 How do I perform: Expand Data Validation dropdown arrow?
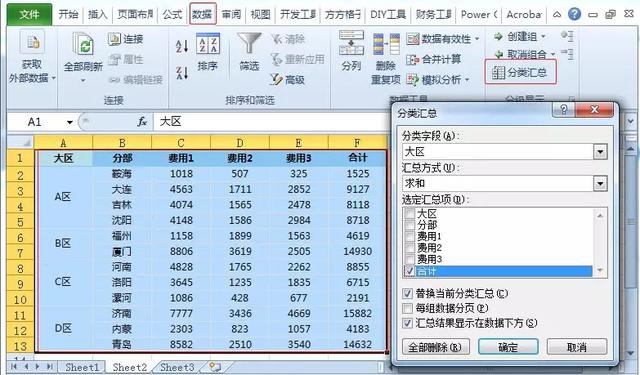click(476, 39)
